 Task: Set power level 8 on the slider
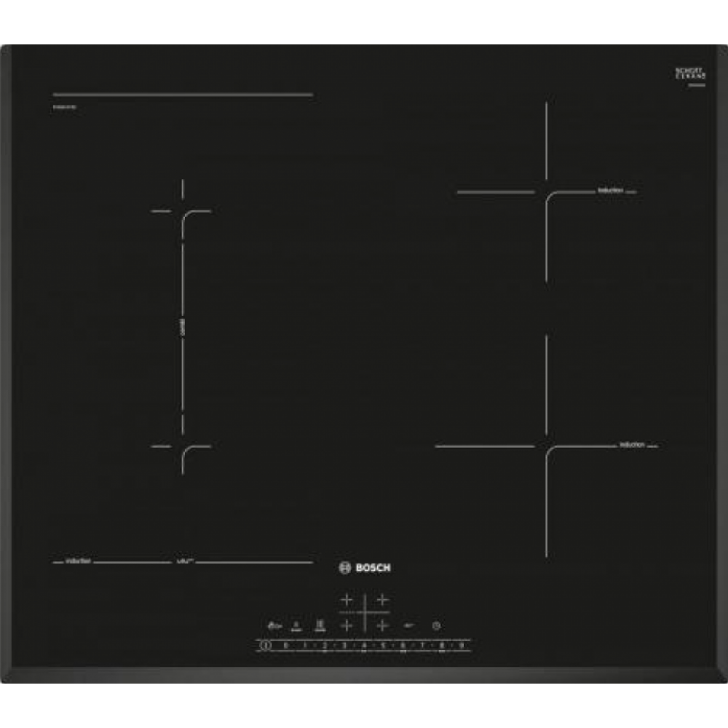(442, 645)
